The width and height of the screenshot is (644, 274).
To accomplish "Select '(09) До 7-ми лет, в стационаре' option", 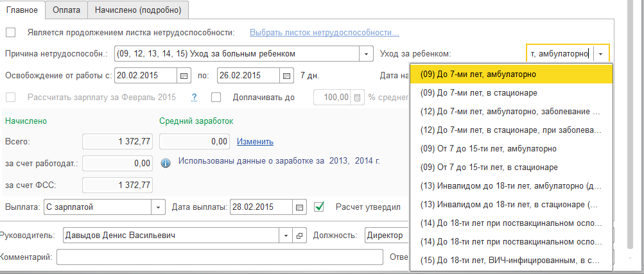I will (480, 92).
